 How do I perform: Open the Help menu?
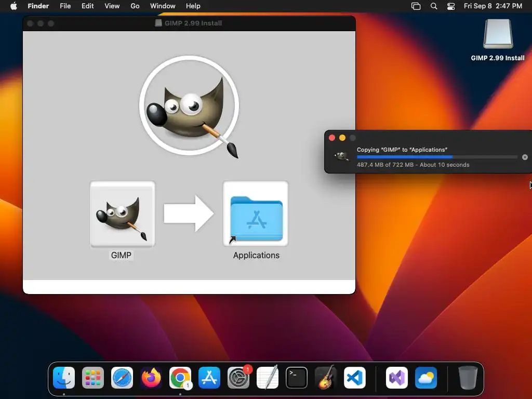point(193,6)
